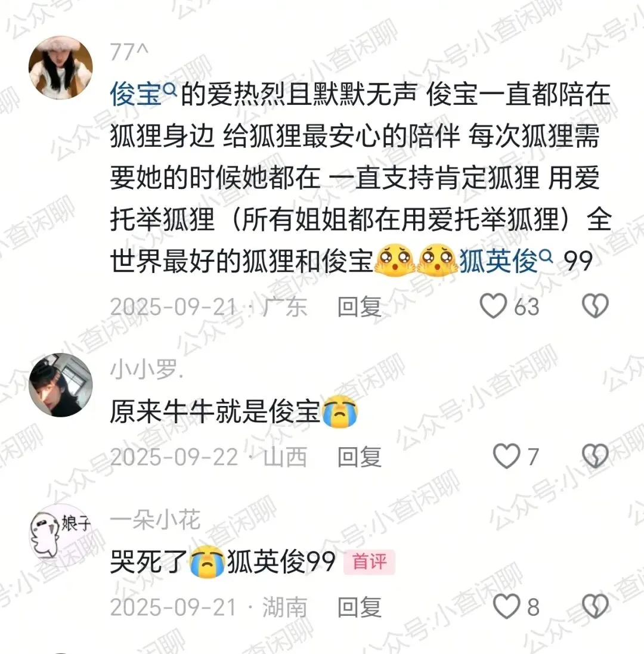Tap the comment text 原来牛牛就是俊宝
Viewport: 644px width, 654px height.
215,412
